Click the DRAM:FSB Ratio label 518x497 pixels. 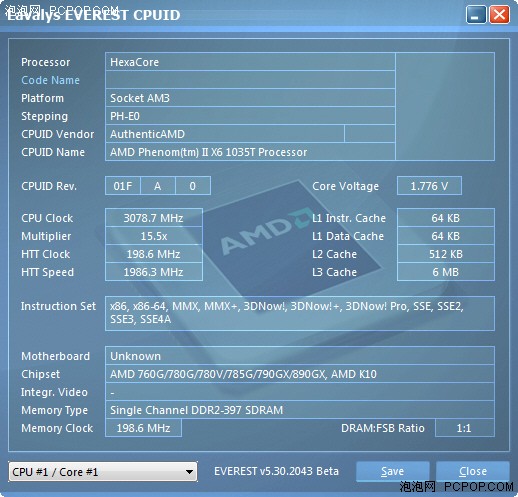[x=383, y=428]
